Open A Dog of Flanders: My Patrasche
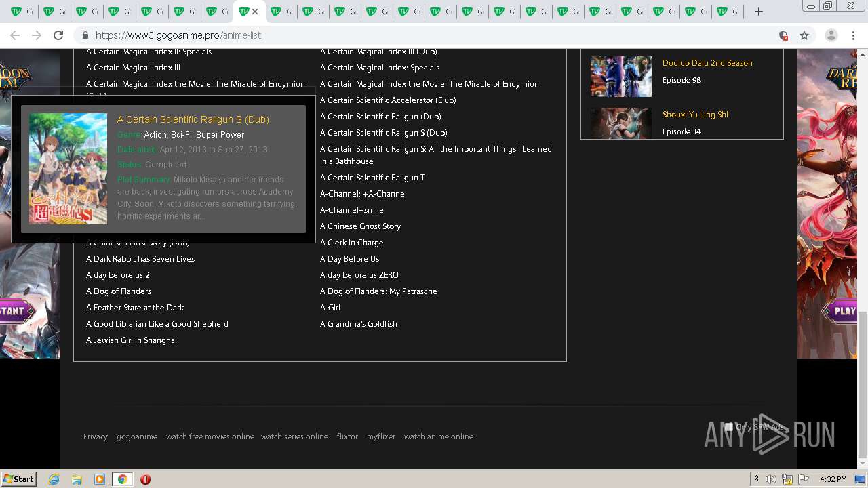 (x=378, y=291)
